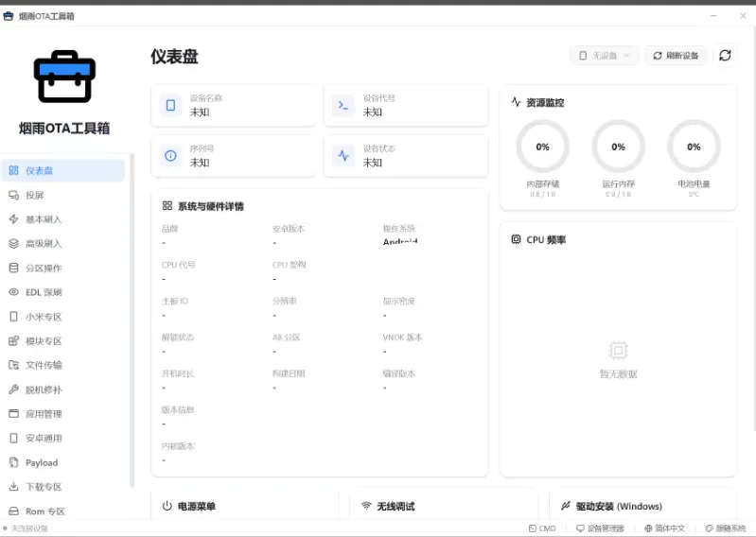Click the 未知 value under 设备名称

[x=200, y=113]
